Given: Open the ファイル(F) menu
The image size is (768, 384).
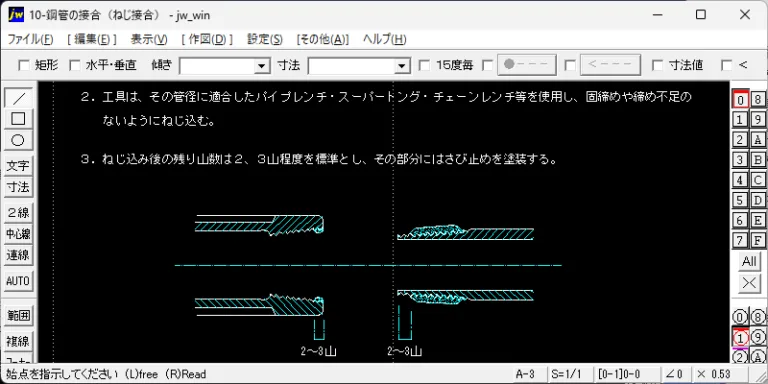Looking at the screenshot, I should click(x=30, y=40).
